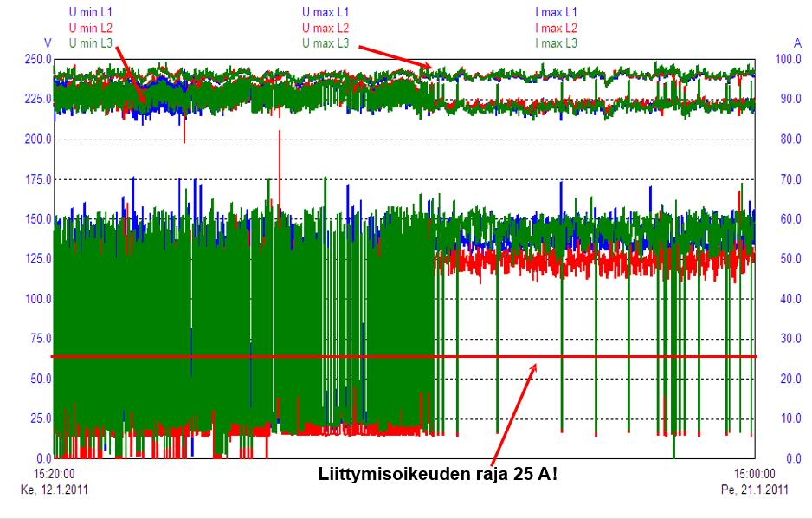Click the 60.0 current axis value
Screen dimensions: 812x519
coord(790,219)
